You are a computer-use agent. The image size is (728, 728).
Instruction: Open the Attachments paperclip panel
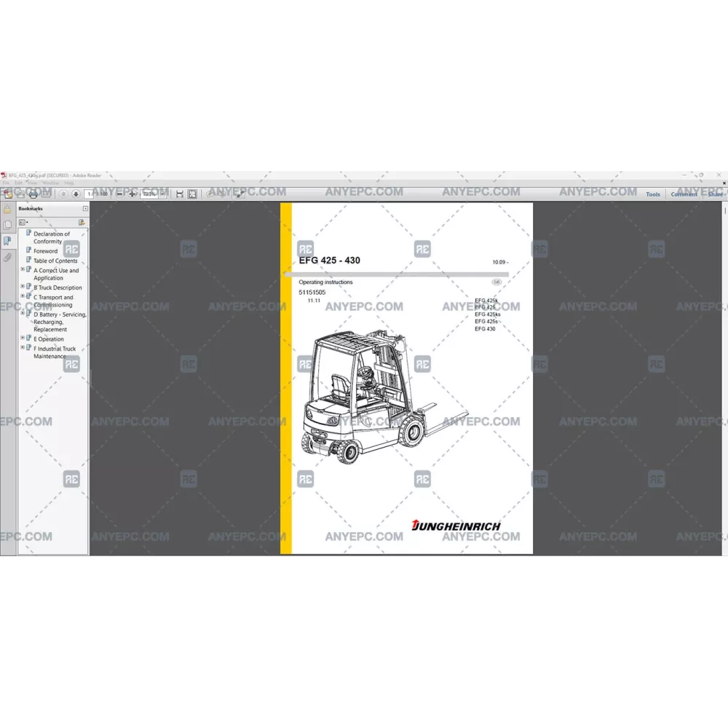7,257
